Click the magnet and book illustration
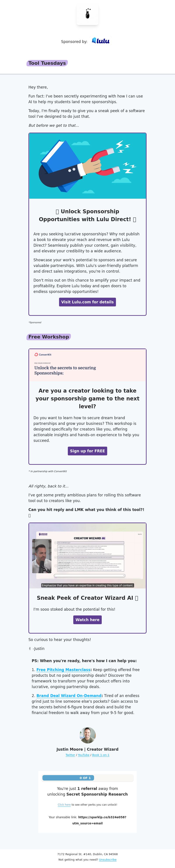The image size is (175, 868). click(x=87, y=166)
